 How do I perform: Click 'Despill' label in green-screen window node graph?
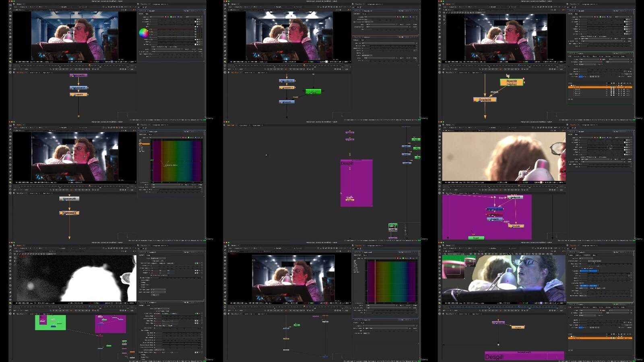click(x=494, y=357)
